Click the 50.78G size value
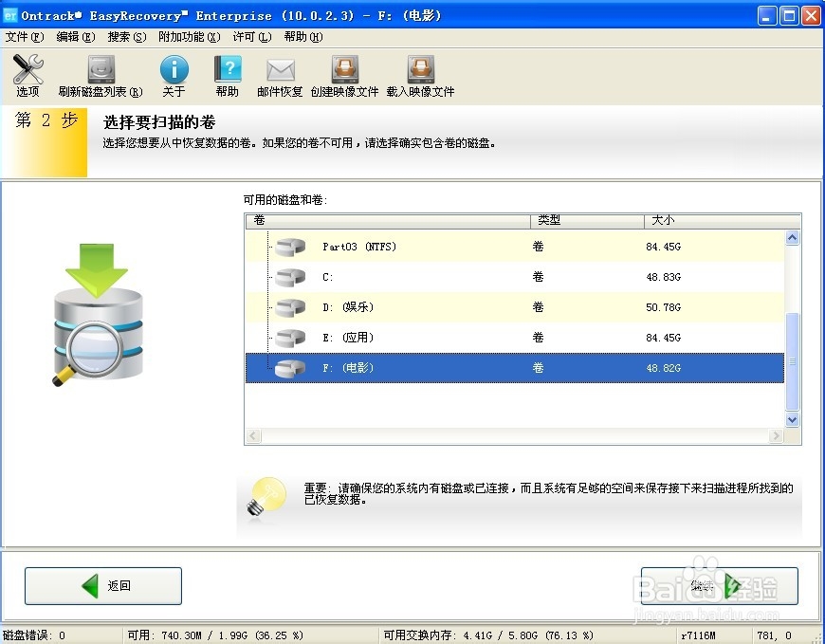Viewport: 825px width, 644px height. (664, 308)
